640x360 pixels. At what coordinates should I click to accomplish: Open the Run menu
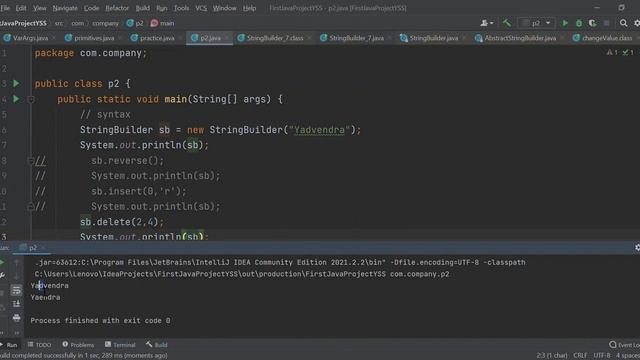(x=162, y=8)
